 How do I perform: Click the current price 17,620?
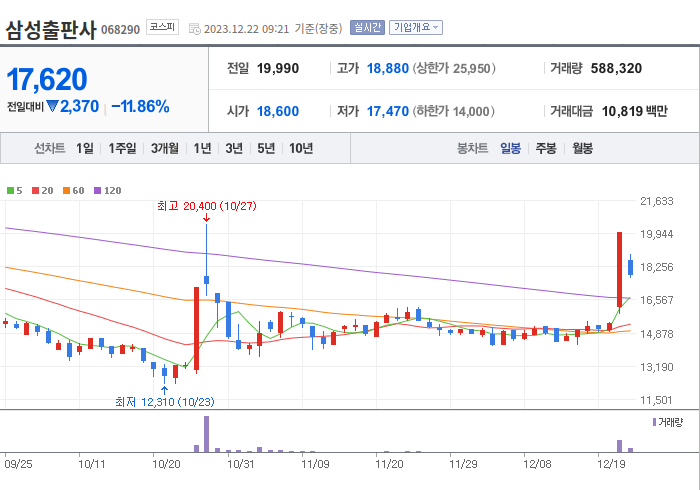pyautogui.click(x=47, y=79)
